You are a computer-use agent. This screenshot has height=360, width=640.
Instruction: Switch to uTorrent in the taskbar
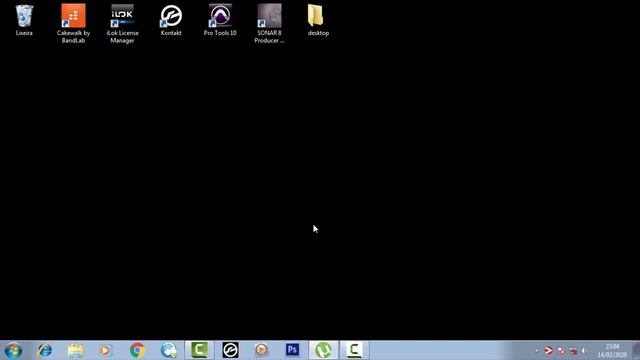pos(323,350)
